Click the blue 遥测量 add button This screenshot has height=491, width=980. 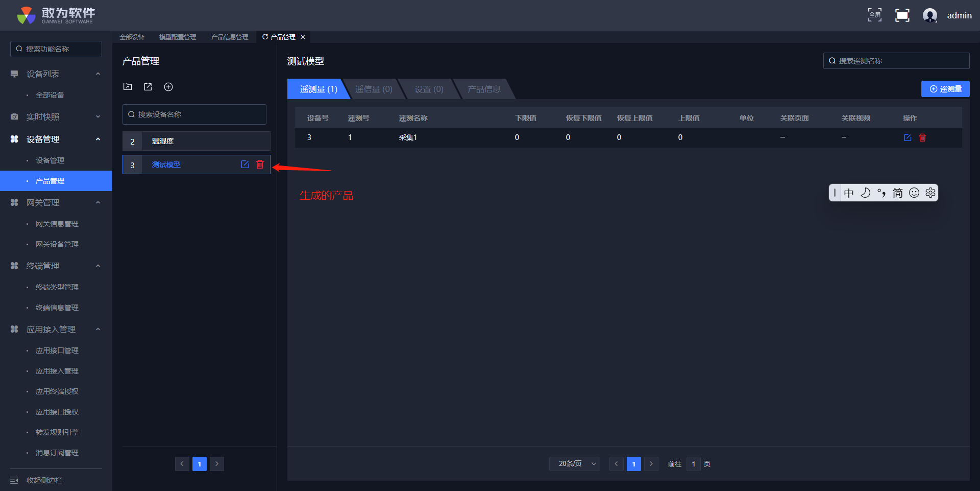tap(945, 89)
